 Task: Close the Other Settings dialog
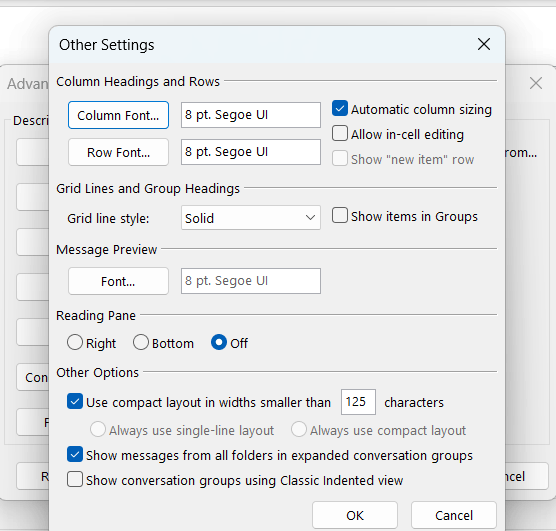[x=484, y=45]
